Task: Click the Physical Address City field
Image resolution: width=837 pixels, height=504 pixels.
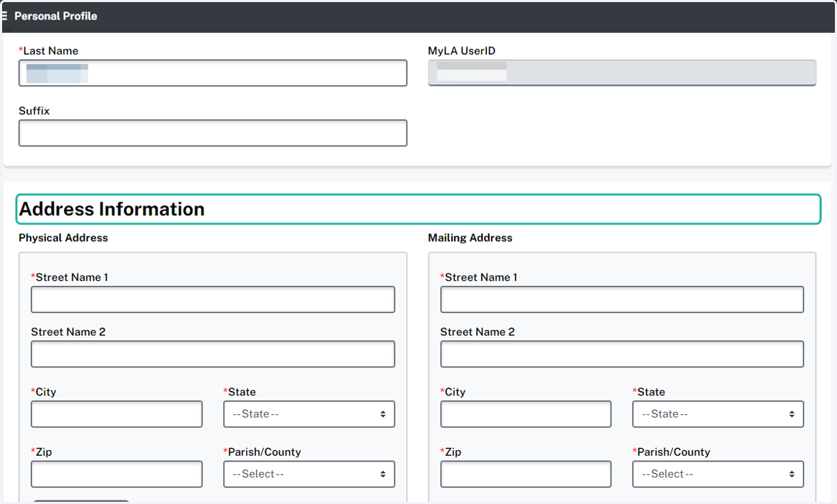Action: tap(116, 414)
